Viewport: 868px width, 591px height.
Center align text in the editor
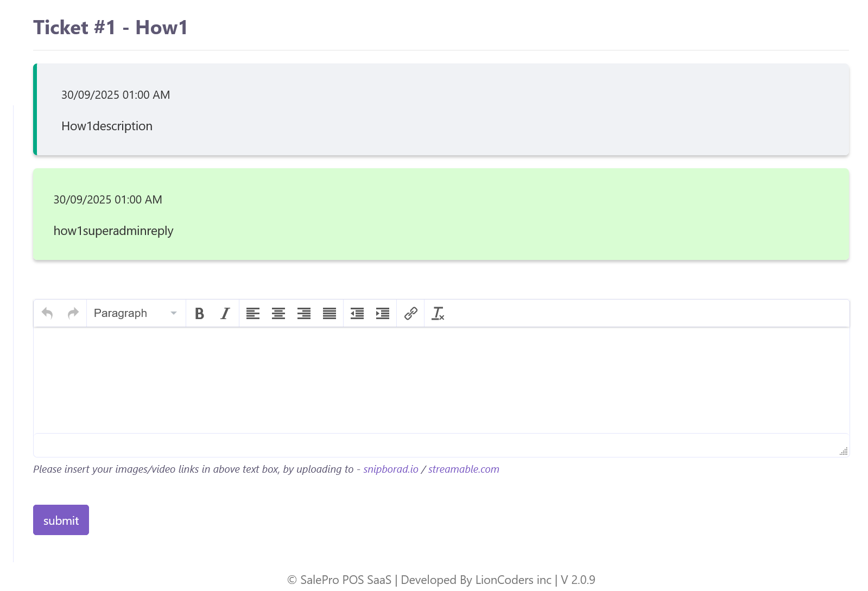coord(278,313)
